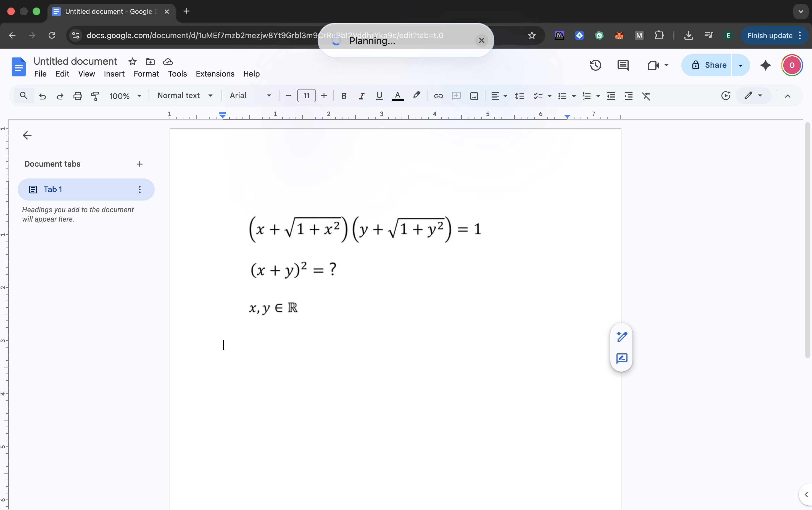812x510 pixels.
Task: Open version history clock icon
Action: tap(595, 65)
